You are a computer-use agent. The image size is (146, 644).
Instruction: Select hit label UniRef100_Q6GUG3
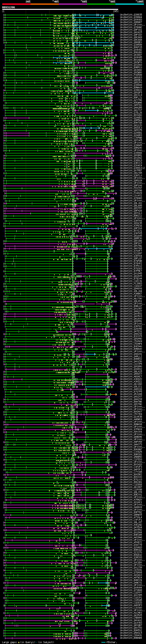pos(131,77)
